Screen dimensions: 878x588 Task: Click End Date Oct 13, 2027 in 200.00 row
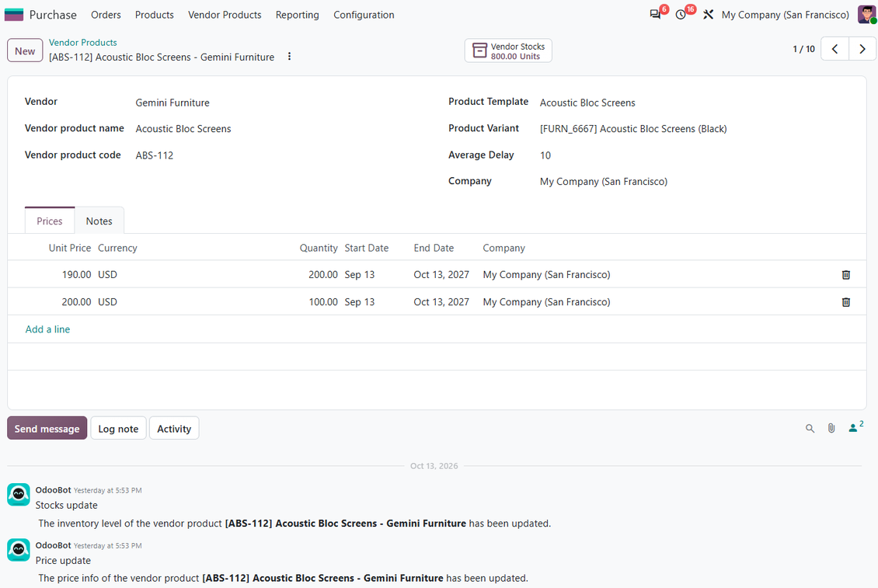click(441, 302)
